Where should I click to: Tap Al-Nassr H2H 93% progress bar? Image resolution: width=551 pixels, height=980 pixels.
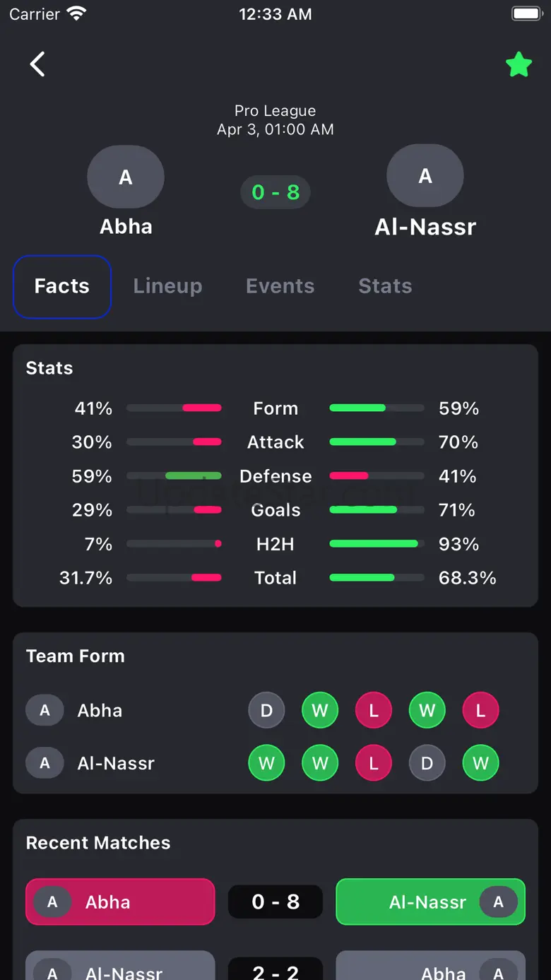(377, 544)
